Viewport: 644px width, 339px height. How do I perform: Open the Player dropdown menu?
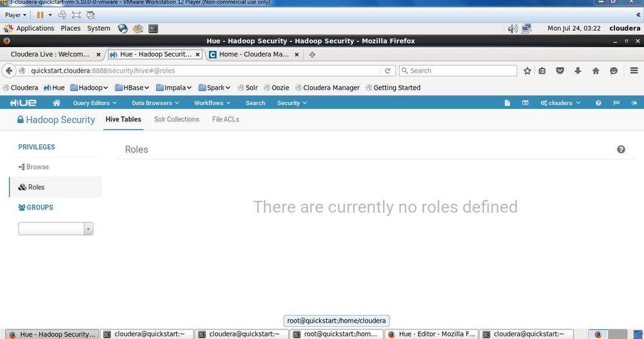[x=15, y=15]
